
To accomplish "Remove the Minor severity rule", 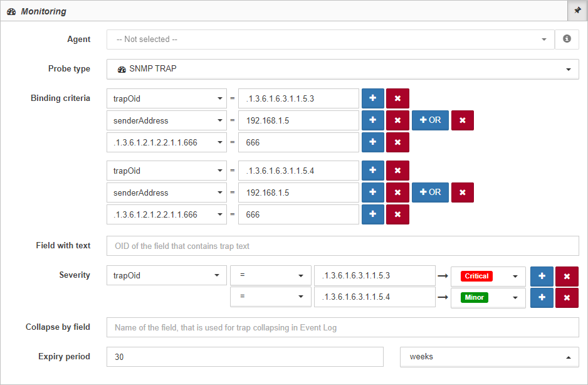I will (x=567, y=298).
